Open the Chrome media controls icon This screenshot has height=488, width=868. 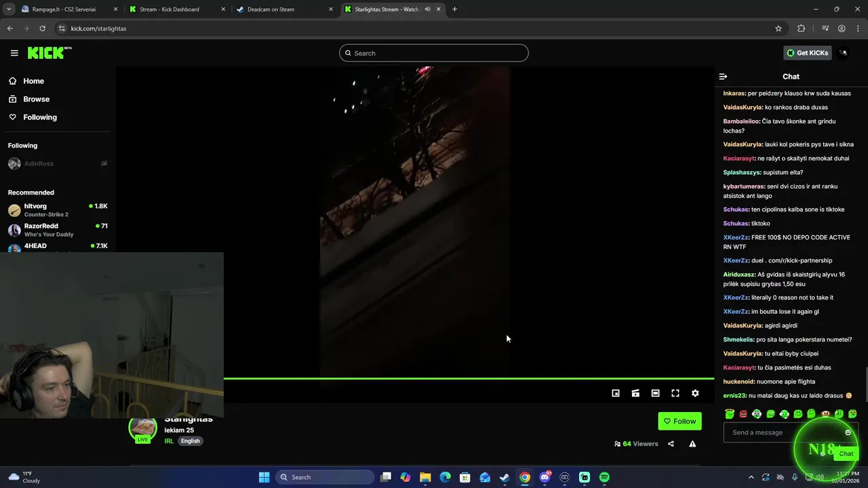(x=825, y=28)
